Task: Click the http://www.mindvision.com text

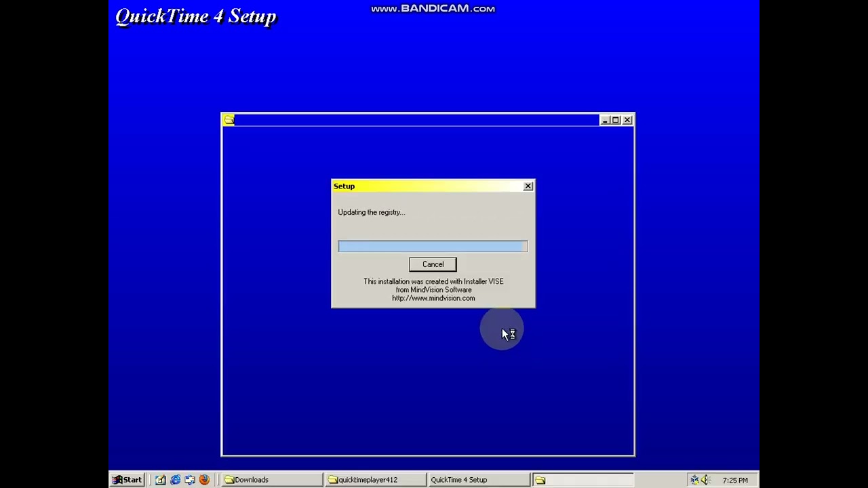Action: [x=433, y=298]
